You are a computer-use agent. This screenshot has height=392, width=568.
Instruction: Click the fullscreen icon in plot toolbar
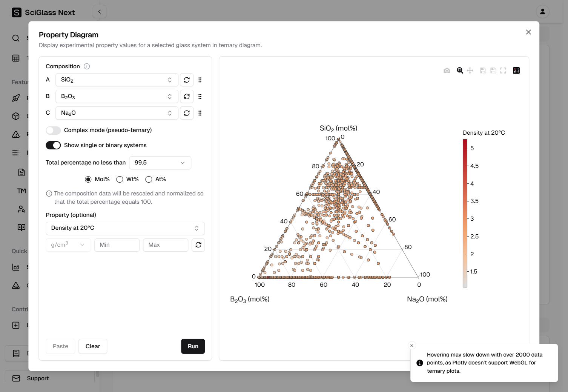503,71
